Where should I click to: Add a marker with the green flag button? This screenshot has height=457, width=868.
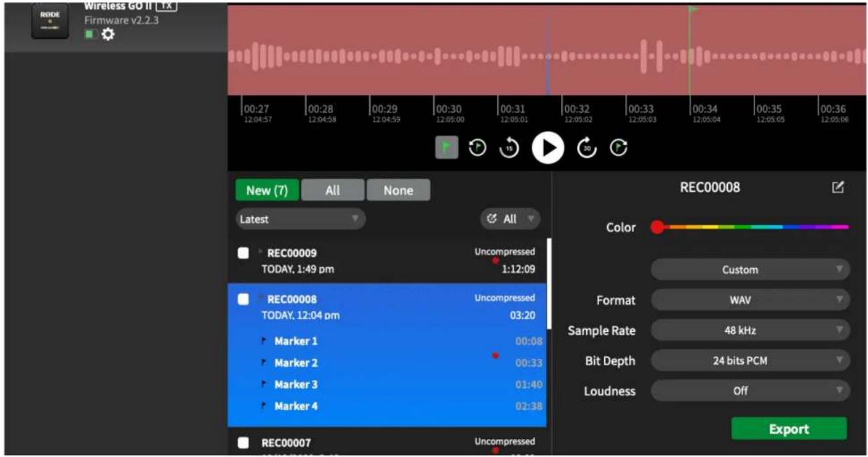click(447, 148)
